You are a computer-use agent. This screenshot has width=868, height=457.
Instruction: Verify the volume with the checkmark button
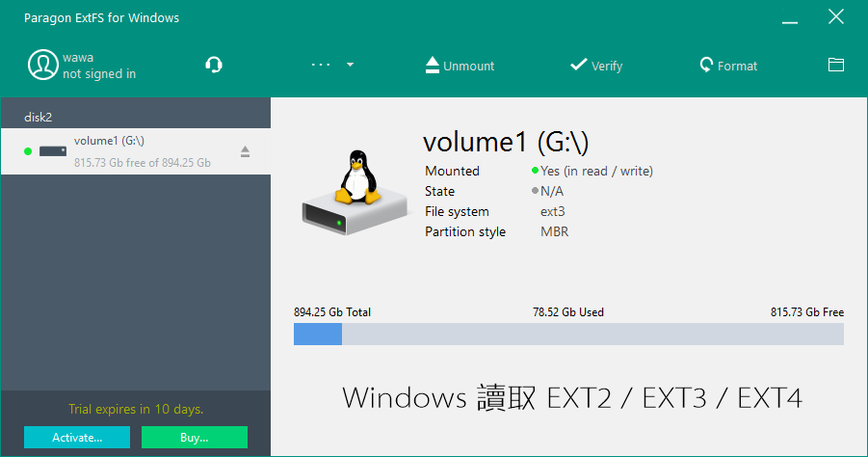596,66
